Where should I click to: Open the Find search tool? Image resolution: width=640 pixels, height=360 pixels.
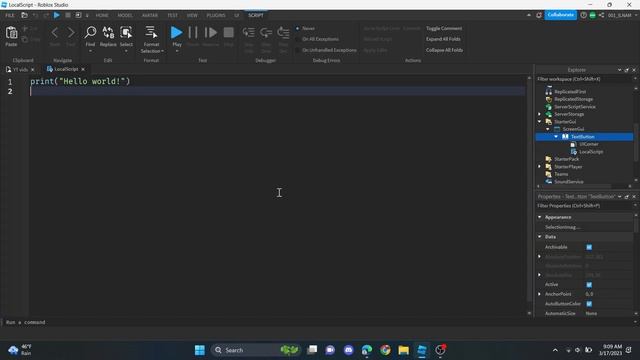point(90,33)
